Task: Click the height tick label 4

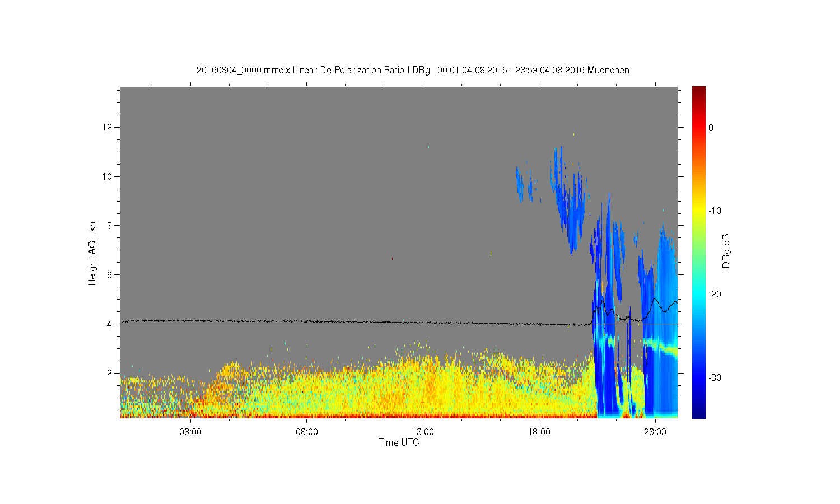Action: pyautogui.click(x=111, y=324)
